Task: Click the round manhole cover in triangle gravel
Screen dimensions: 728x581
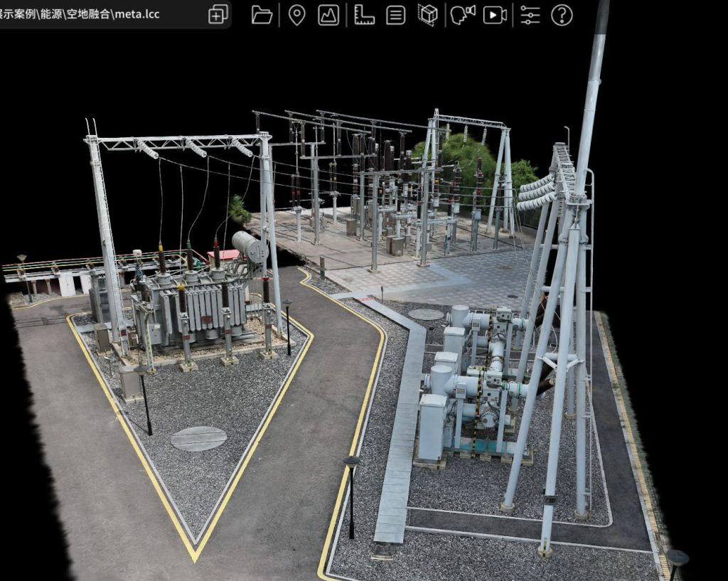Action: coord(198,438)
